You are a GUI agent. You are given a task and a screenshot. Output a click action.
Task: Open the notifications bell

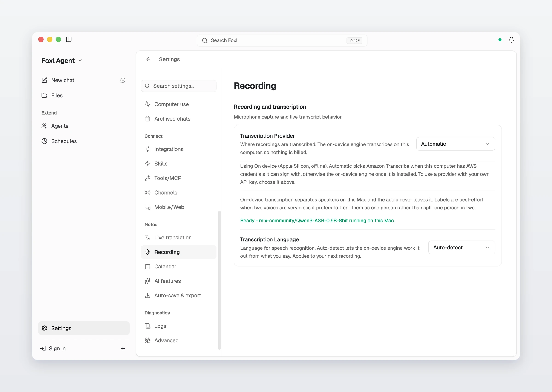511,40
